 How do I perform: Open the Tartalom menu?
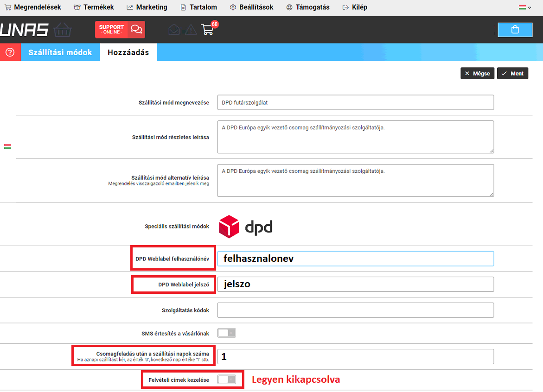pos(199,7)
